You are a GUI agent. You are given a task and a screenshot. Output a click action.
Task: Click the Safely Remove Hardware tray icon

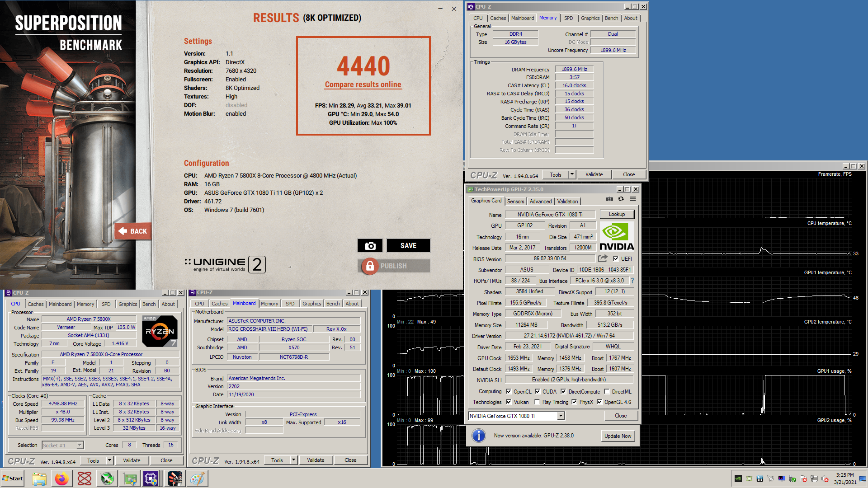click(792, 479)
